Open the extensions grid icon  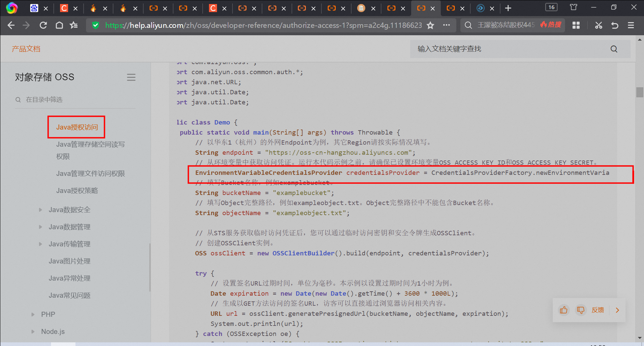[576, 25]
